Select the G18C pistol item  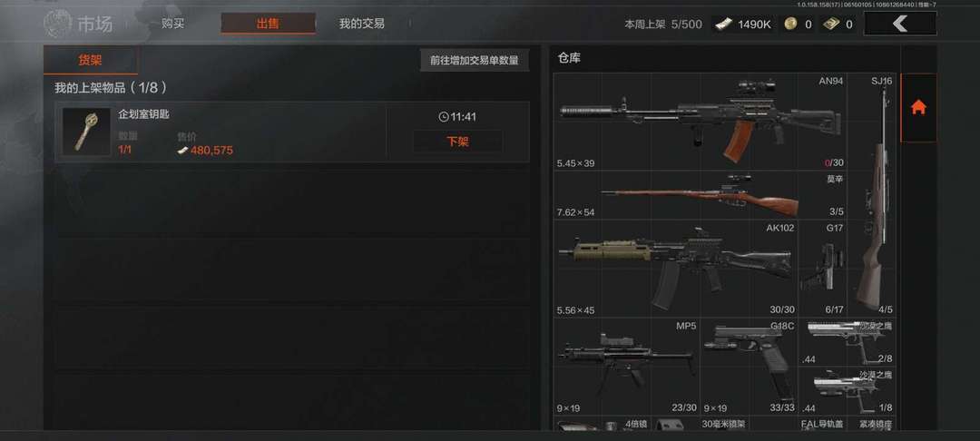point(750,367)
